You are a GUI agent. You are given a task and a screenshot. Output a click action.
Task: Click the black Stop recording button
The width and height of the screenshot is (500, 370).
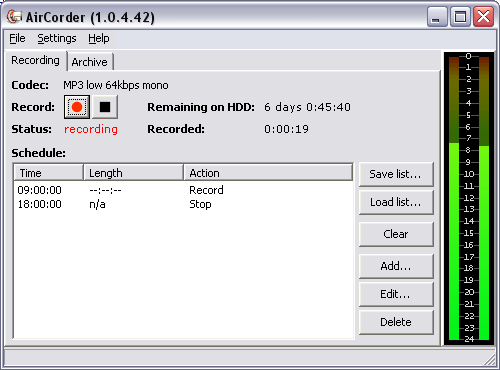coord(105,107)
